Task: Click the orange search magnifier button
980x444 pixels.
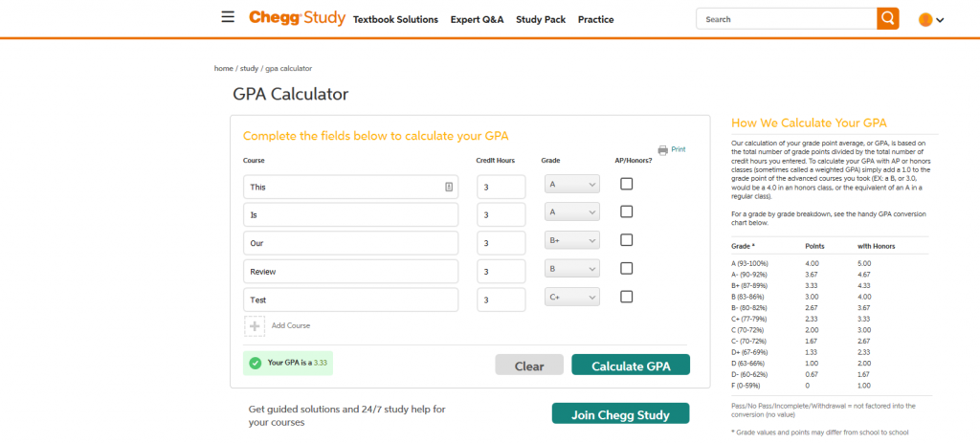Action: 887,18
